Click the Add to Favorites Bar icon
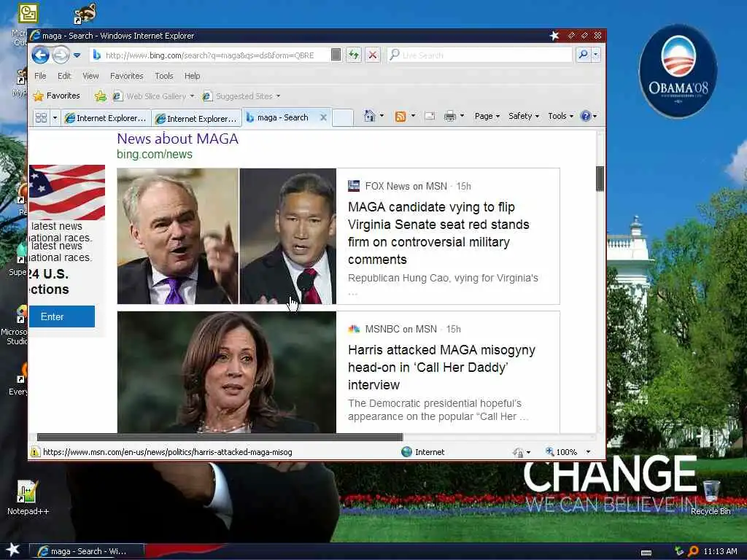Viewport: 747px width, 560px height. click(100, 96)
